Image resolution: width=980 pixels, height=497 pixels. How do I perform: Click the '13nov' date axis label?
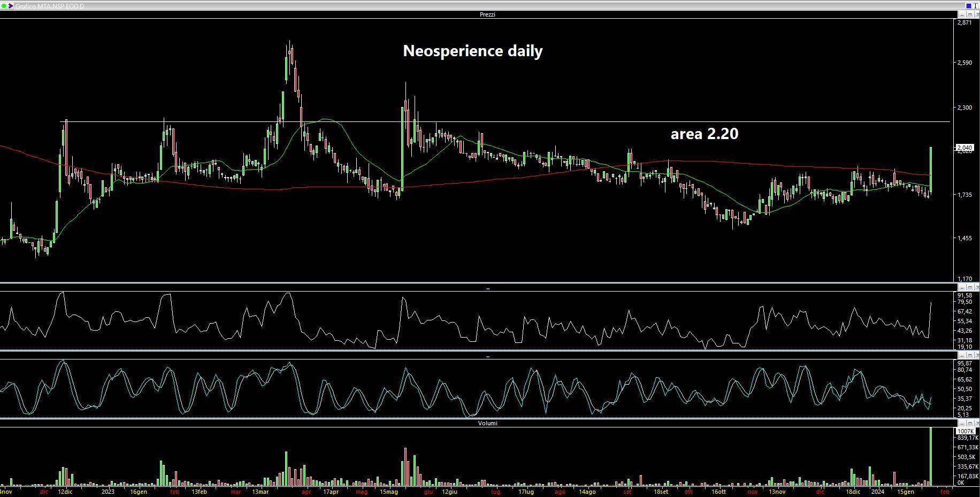click(x=777, y=492)
